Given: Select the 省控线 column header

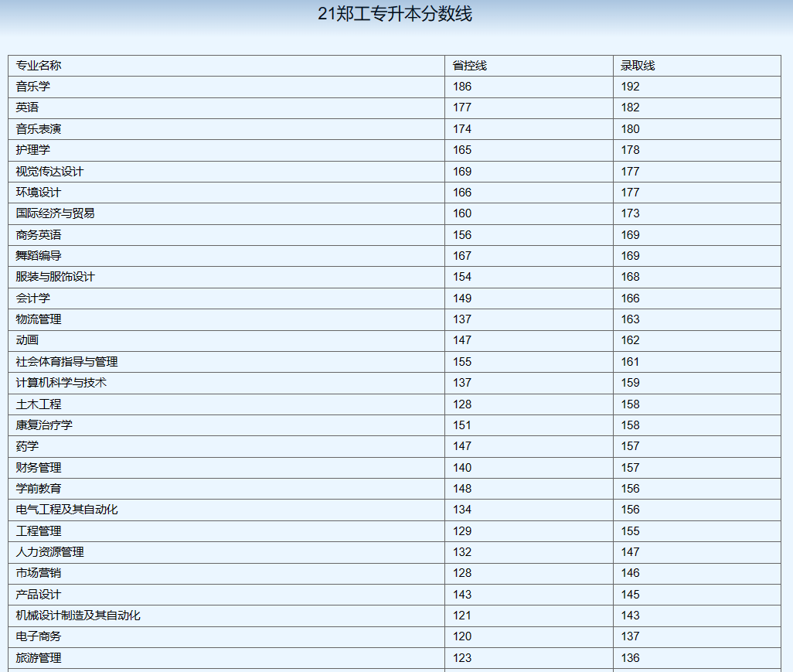Looking at the screenshot, I should pyautogui.click(x=529, y=66).
